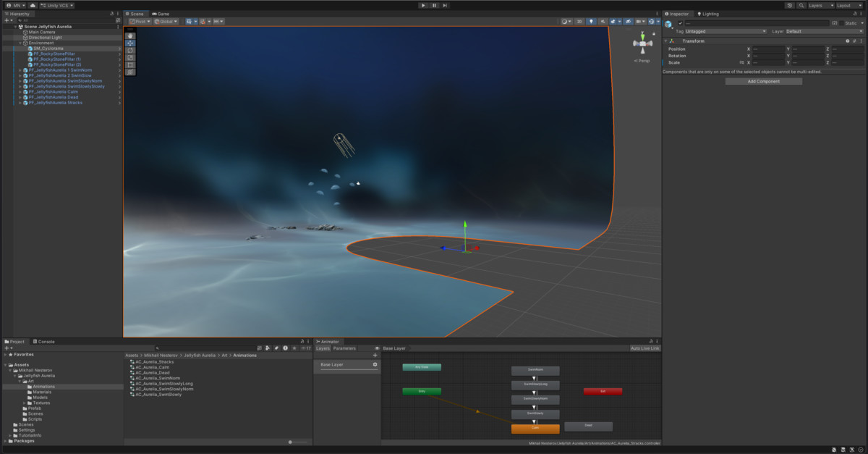Image resolution: width=868 pixels, height=454 pixels.
Task: Toggle 2D view mode in Scene
Action: [579, 21]
